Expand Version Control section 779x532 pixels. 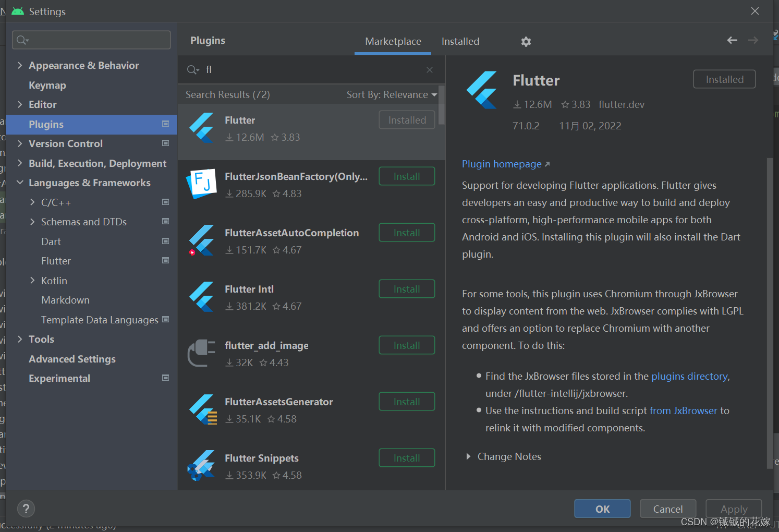20,143
